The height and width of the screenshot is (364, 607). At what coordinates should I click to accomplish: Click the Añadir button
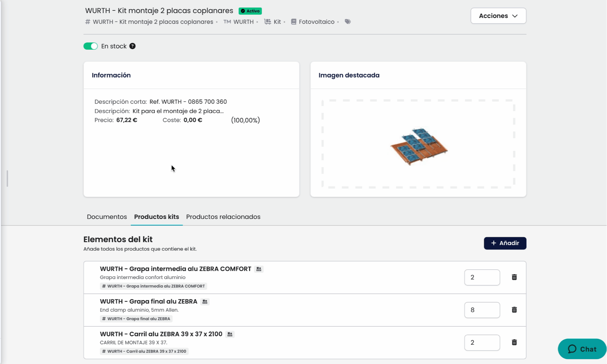505,243
